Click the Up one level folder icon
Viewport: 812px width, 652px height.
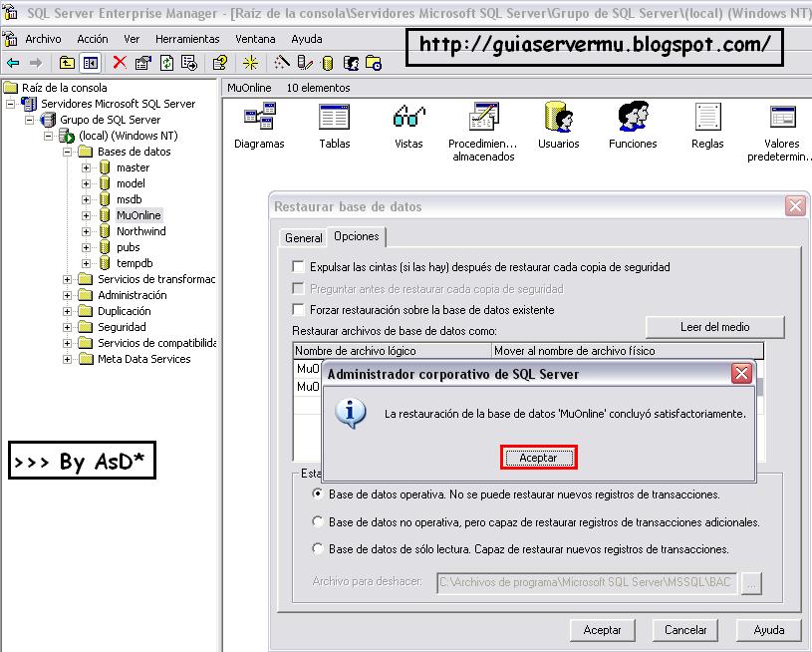click(67, 63)
